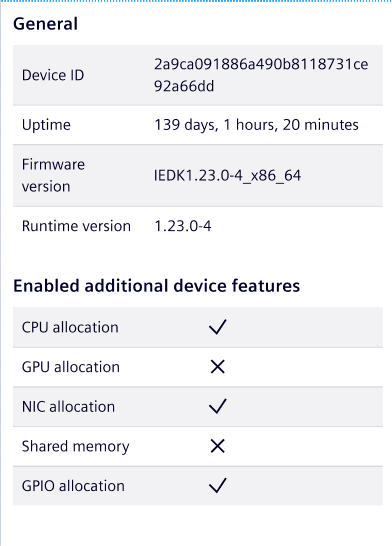Click the Shared memory label
This screenshot has width=392, height=546.
(x=76, y=447)
